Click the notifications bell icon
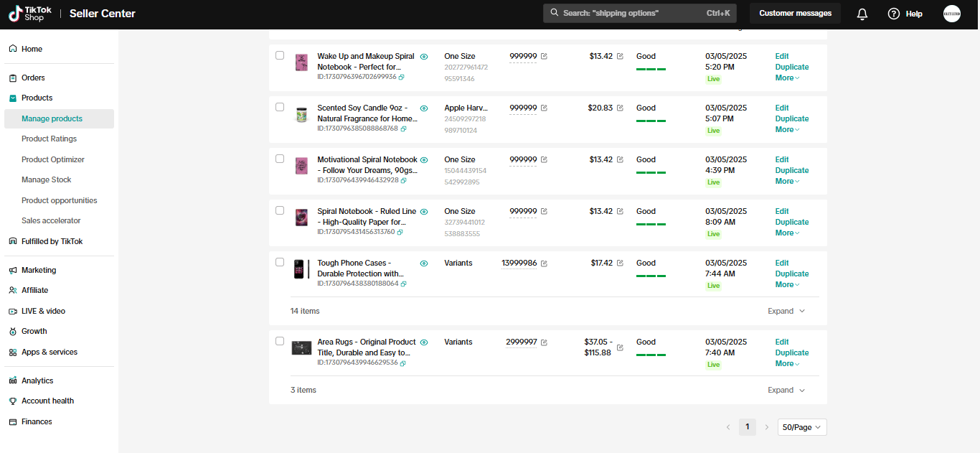Viewport: 980px width, 453px height. (862, 14)
